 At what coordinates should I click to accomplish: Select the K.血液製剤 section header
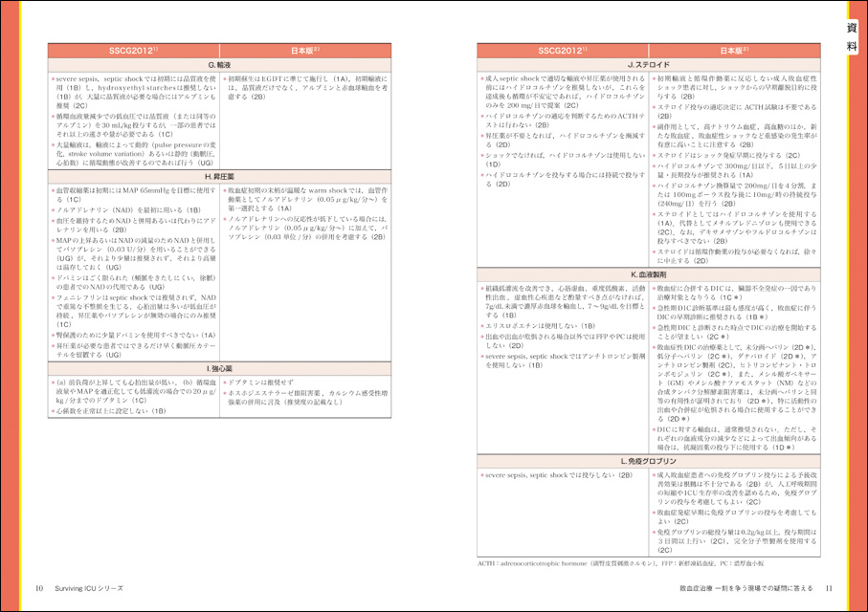(x=648, y=274)
